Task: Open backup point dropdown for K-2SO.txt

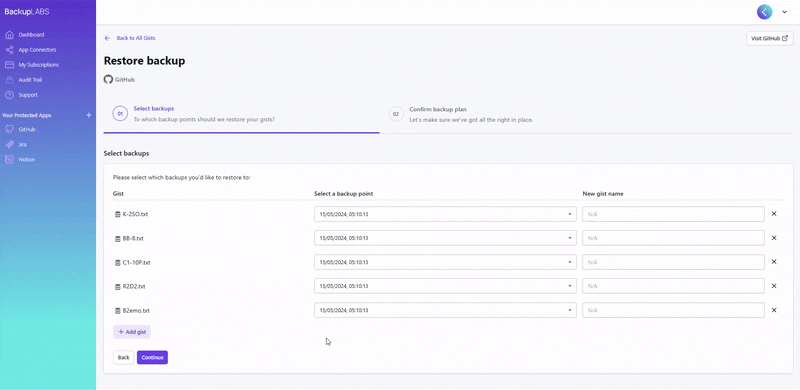Action: tap(445, 214)
